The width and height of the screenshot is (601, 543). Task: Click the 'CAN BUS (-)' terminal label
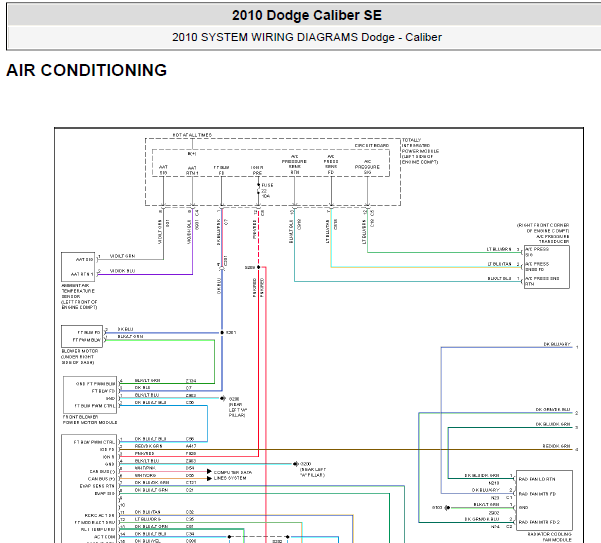102,472
